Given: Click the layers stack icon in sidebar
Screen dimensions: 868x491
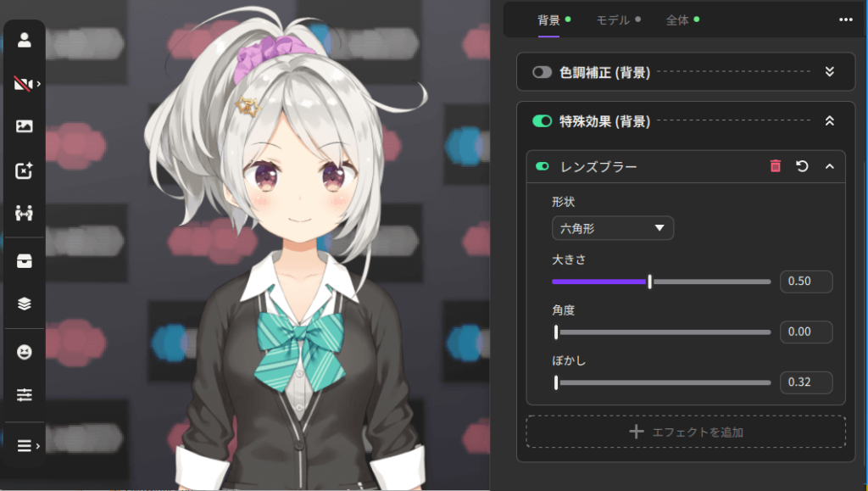Looking at the screenshot, I should coord(24,304).
